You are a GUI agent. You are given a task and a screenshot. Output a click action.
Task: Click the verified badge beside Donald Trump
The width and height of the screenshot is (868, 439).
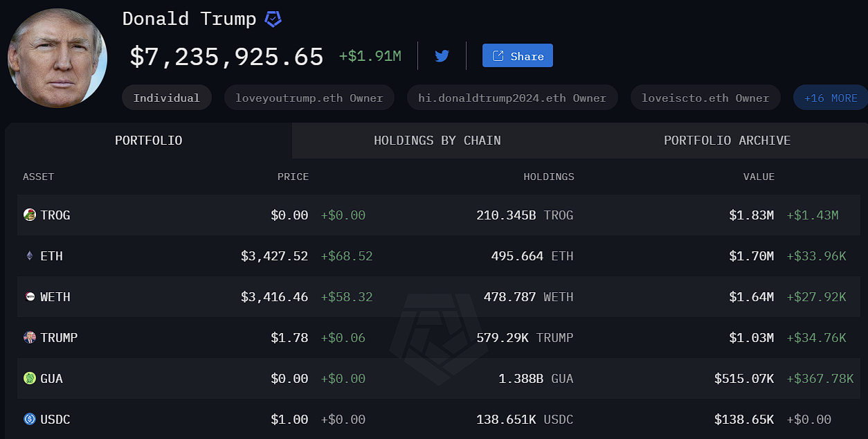click(x=273, y=19)
